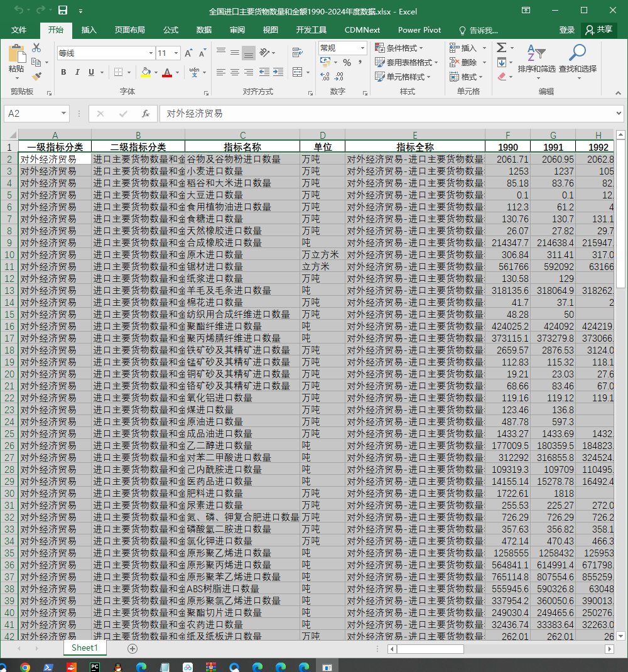
Task: Switch to the 插入 ribbon tab
Action: [89, 30]
